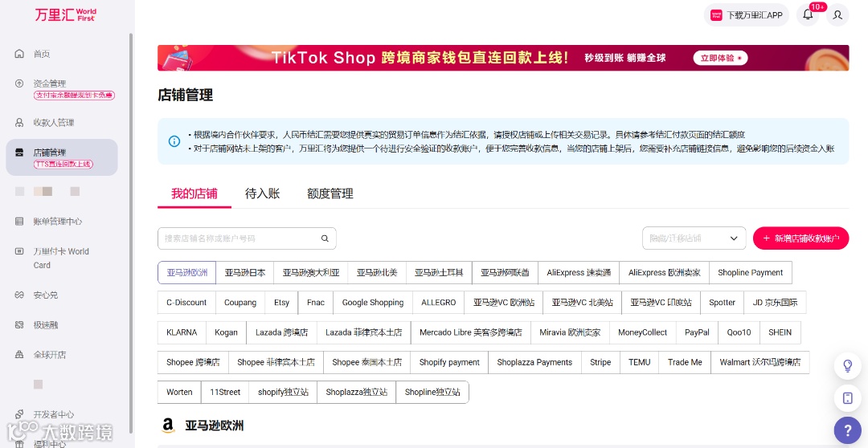Click the store name search field
868x448 pixels.
point(247,238)
